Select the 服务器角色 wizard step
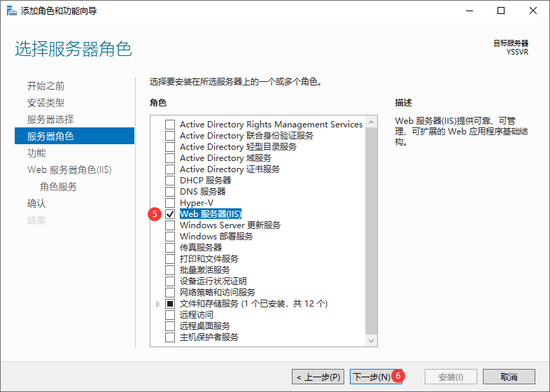 [x=74, y=136]
